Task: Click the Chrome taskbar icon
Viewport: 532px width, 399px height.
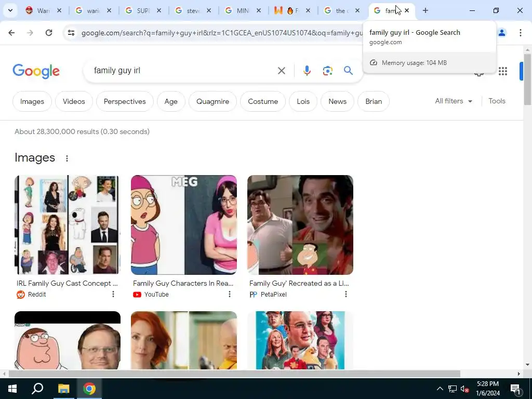Action: pyautogui.click(x=89, y=389)
